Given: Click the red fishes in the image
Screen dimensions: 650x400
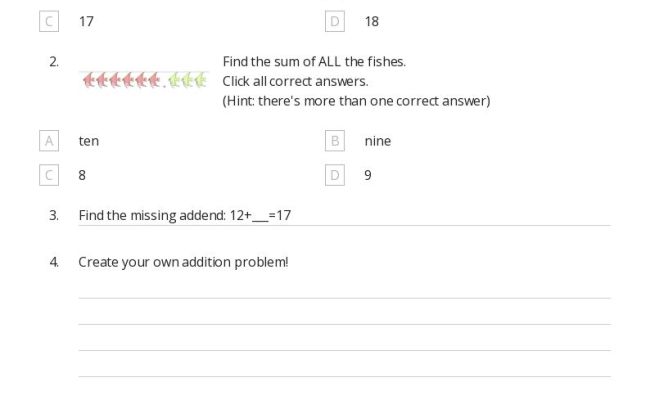Looking at the screenshot, I should pos(121,80).
